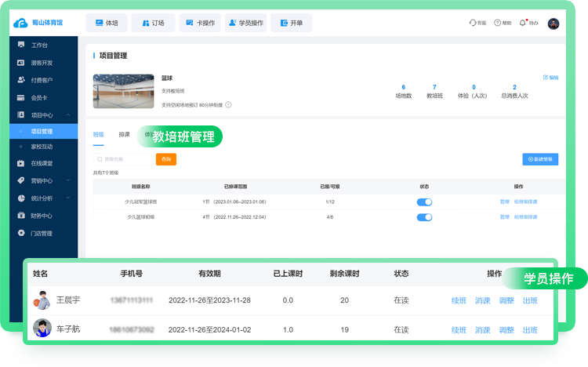Image resolution: width=588 pixels, height=367 pixels.
Task: Click the 工作台 workbench icon in sidebar
Action: pos(21,45)
